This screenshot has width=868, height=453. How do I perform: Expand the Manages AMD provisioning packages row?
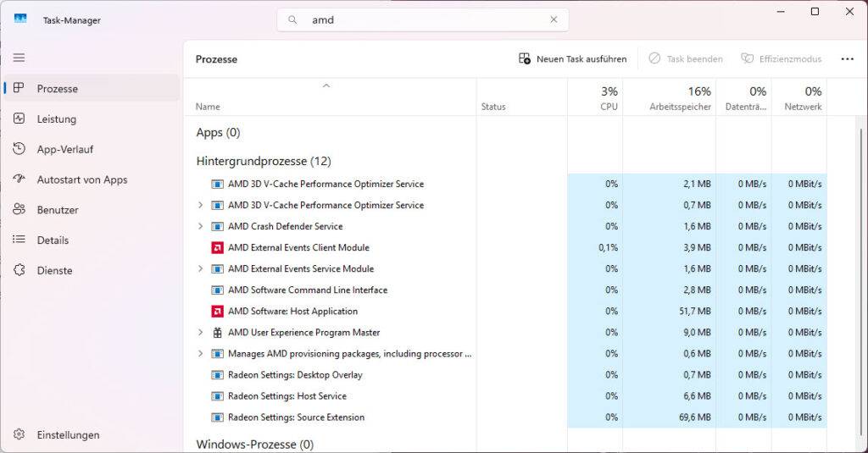click(x=201, y=354)
